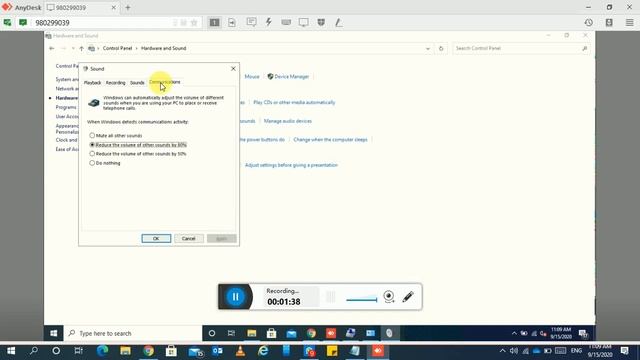This screenshot has width=640, height=360.
Task: Show hidden tray icons on remote taskbar
Action: click(x=514, y=333)
